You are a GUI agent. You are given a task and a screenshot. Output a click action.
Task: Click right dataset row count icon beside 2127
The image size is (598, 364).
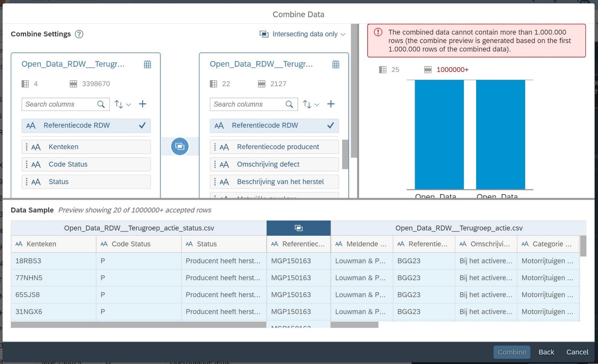click(261, 84)
